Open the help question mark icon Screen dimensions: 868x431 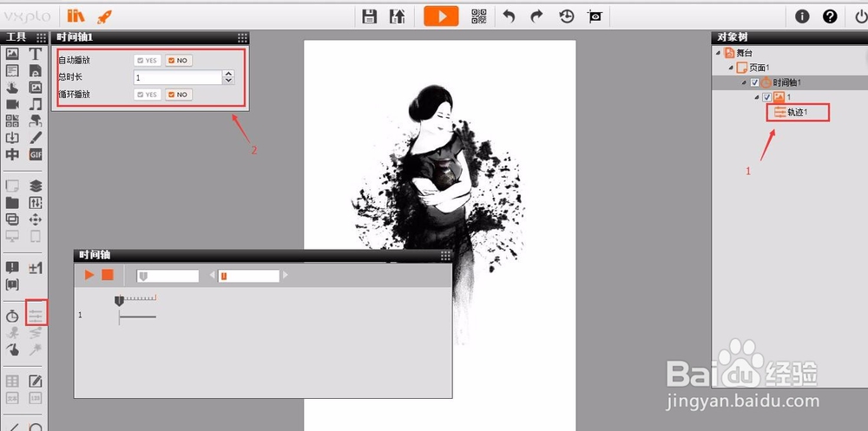click(x=830, y=16)
